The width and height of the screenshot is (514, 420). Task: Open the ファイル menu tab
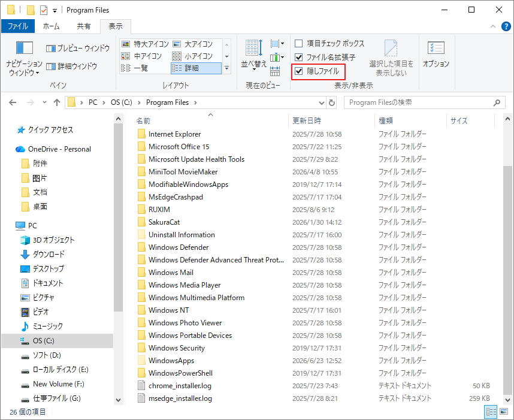point(18,26)
